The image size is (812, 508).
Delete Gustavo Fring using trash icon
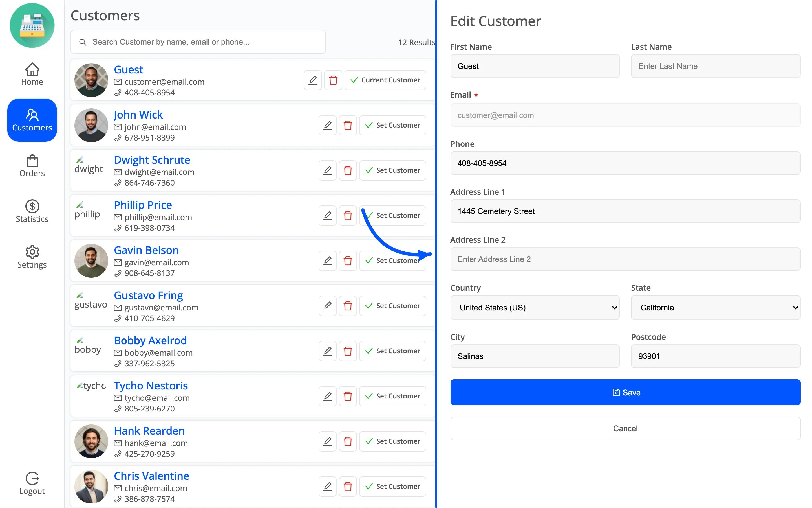click(348, 306)
